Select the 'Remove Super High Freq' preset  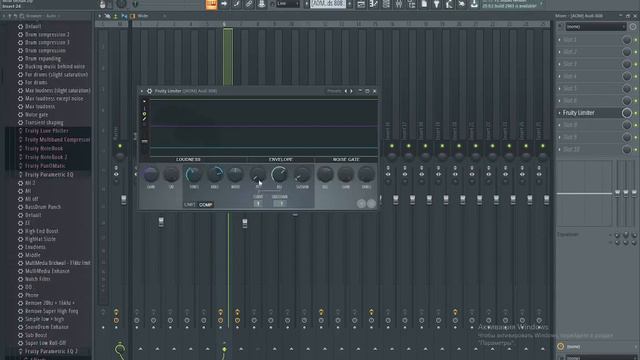[51, 311]
